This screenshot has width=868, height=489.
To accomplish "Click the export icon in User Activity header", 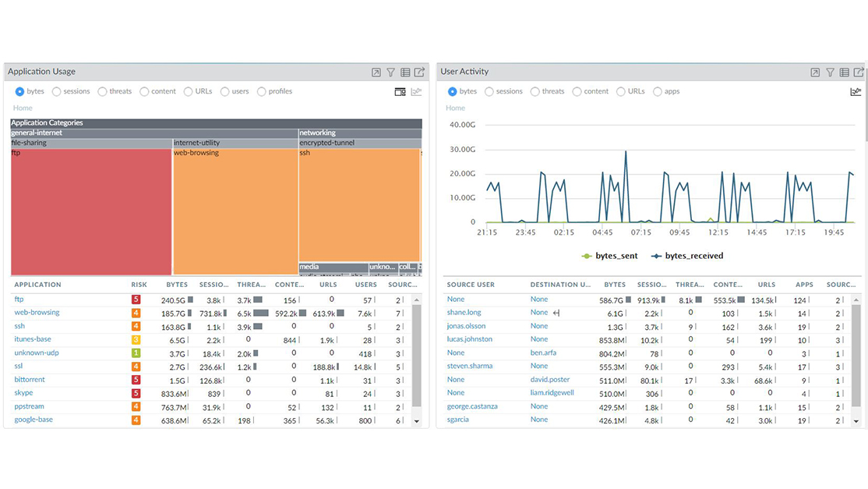I will tap(859, 72).
